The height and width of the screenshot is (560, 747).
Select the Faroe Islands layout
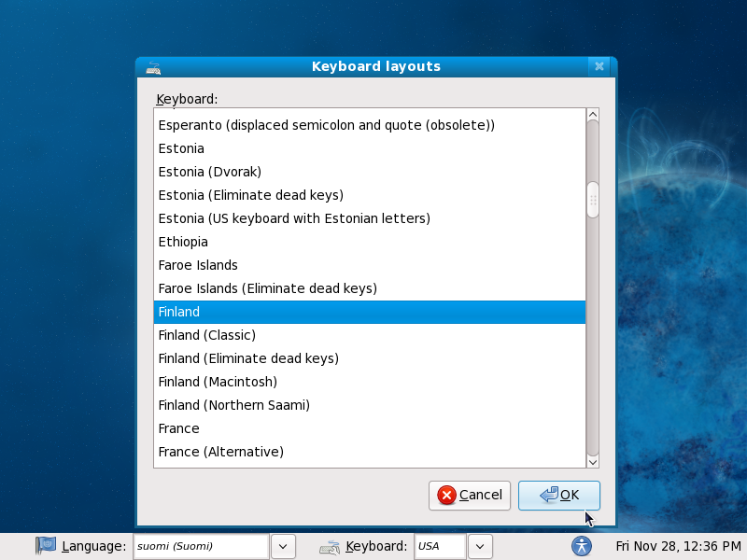click(x=198, y=265)
